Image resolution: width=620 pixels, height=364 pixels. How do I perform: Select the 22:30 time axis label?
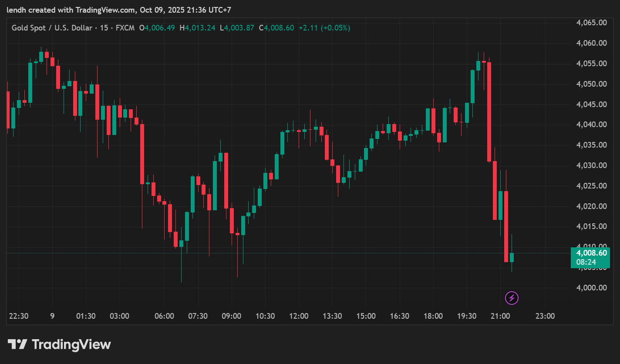19,316
